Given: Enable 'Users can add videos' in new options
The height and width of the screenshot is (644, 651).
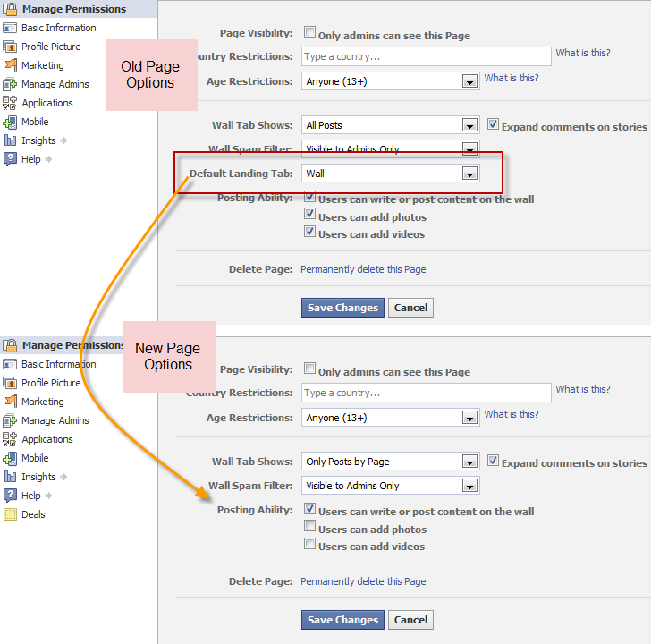Looking at the screenshot, I should click(309, 544).
